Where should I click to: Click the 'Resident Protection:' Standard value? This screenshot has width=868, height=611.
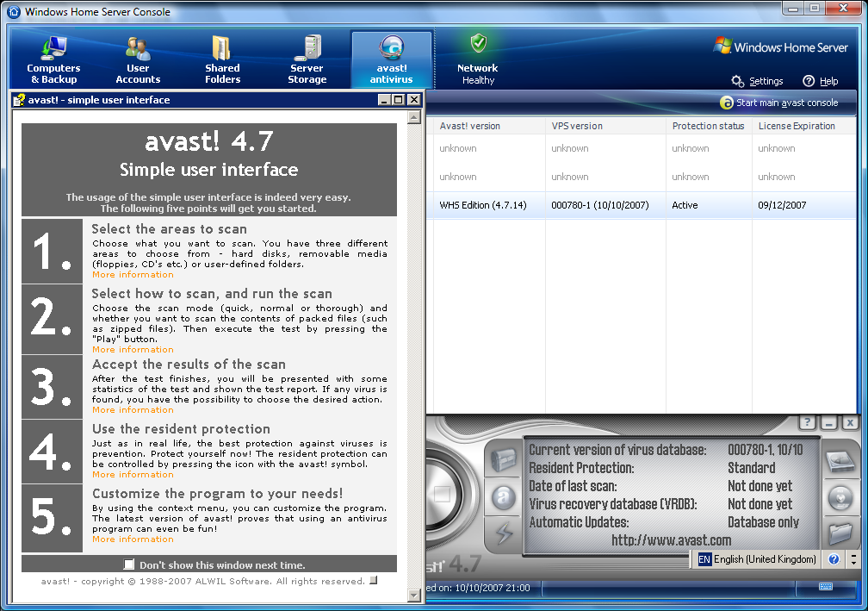pyautogui.click(x=751, y=468)
